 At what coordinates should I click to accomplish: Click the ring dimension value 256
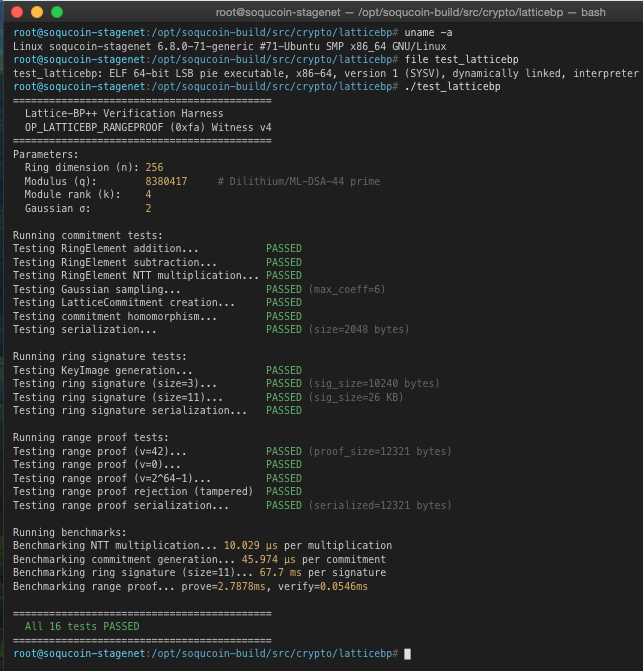tap(154, 167)
